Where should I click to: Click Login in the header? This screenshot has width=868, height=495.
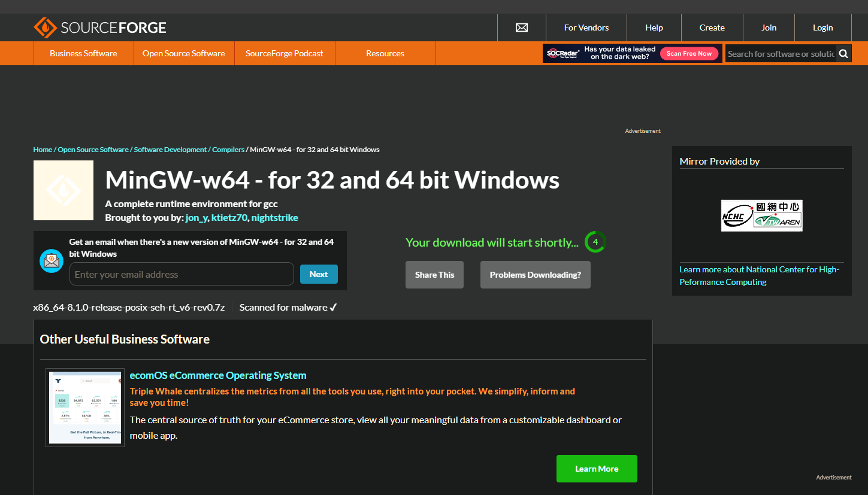823,28
